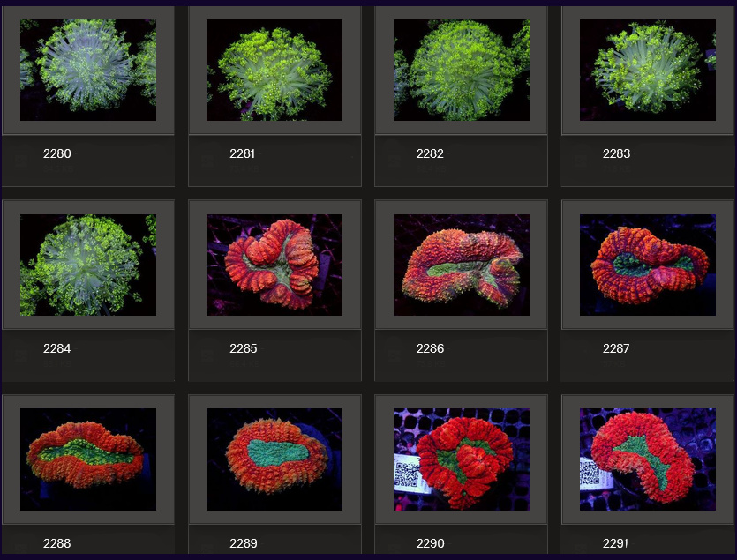
Task: Select red brain coral thumbnail 2285
Action: (274, 265)
